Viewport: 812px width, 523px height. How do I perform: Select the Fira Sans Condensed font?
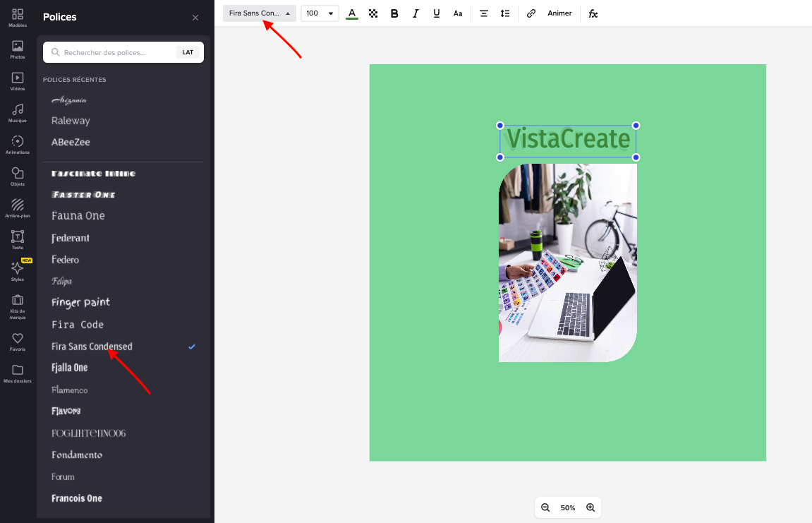point(92,347)
